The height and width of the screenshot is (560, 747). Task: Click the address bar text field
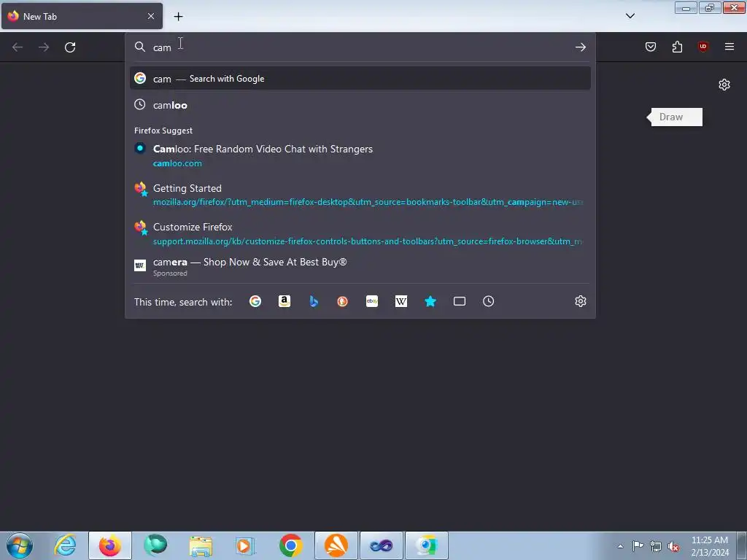[x=360, y=47]
